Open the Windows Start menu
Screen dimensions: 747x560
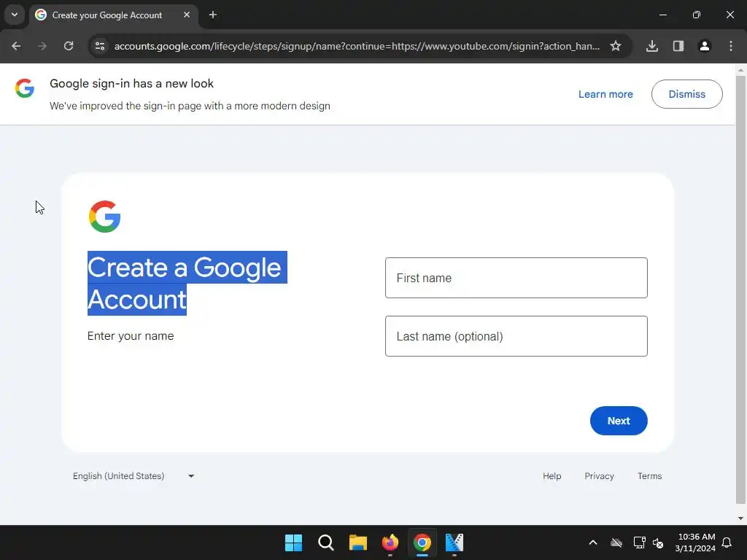click(x=293, y=542)
